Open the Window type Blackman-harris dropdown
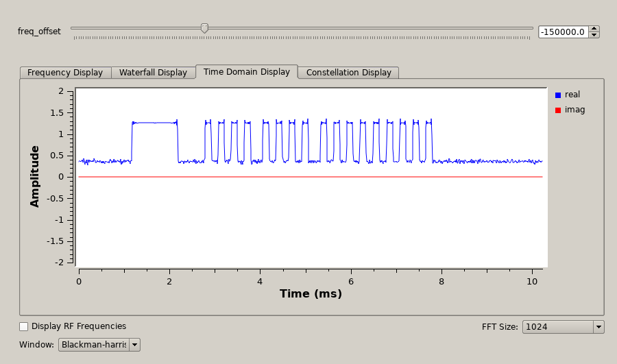 click(x=99, y=345)
